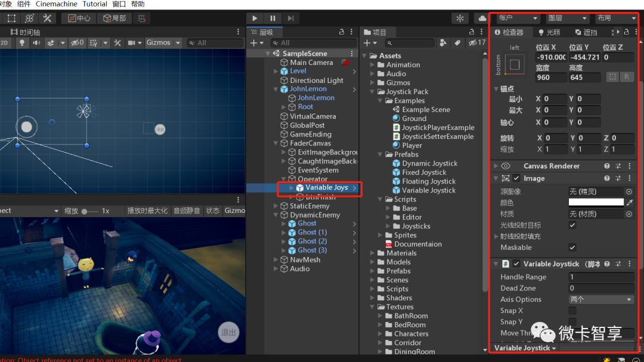Image resolution: width=644 pixels, height=362 pixels.
Task: Open the Cinemachine menu in the menu bar
Action: (x=56, y=4)
